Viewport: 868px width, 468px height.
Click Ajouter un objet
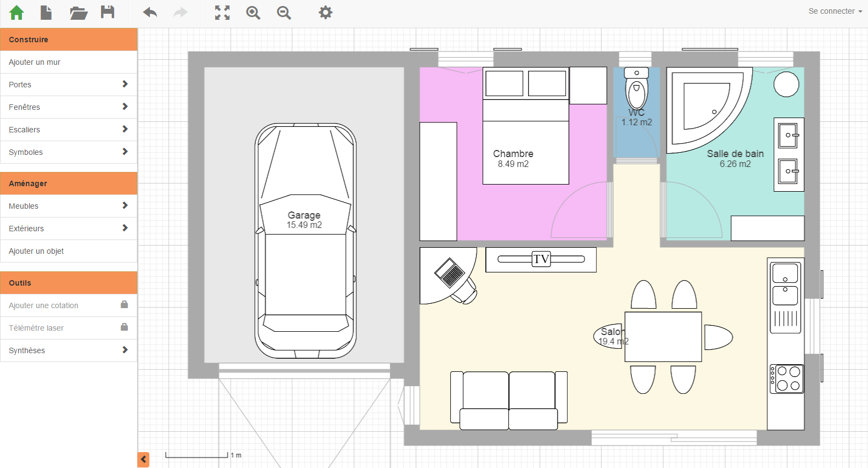(x=69, y=251)
